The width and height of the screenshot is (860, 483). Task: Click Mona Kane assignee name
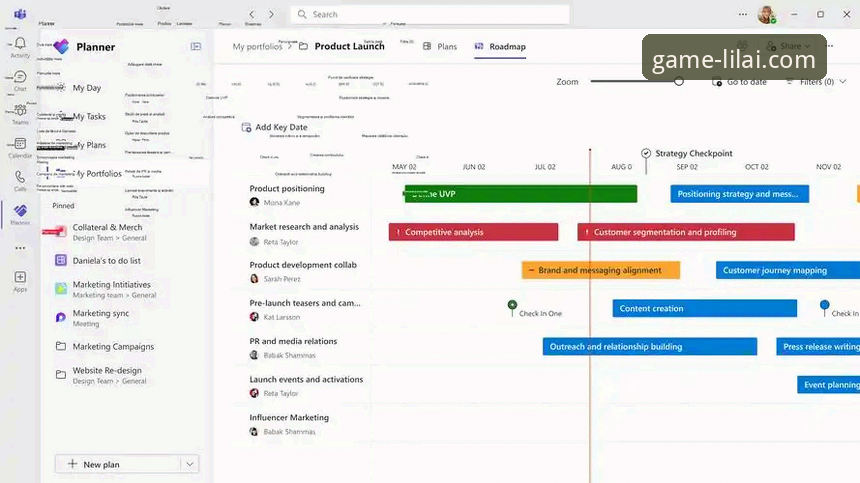(281, 202)
